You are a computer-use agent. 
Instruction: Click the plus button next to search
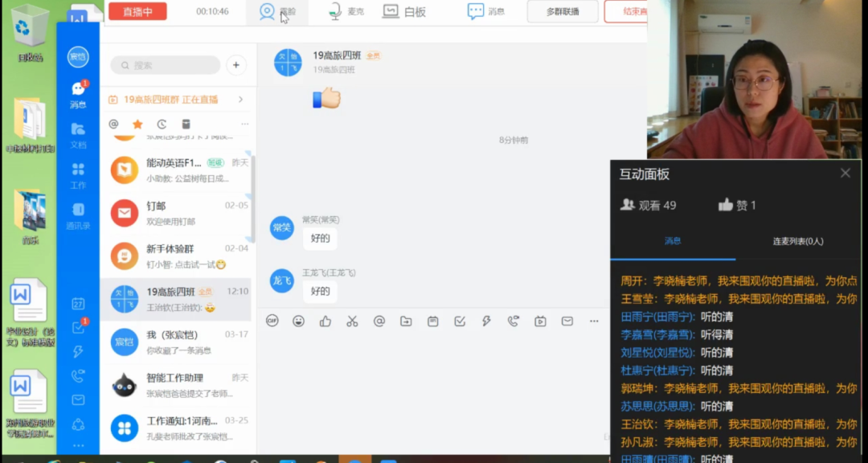(235, 65)
